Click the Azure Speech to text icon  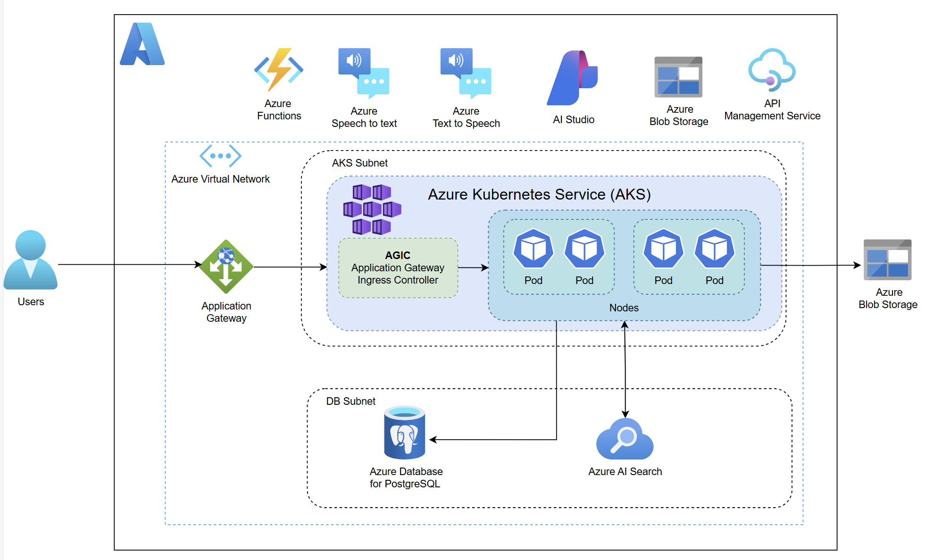tap(364, 73)
